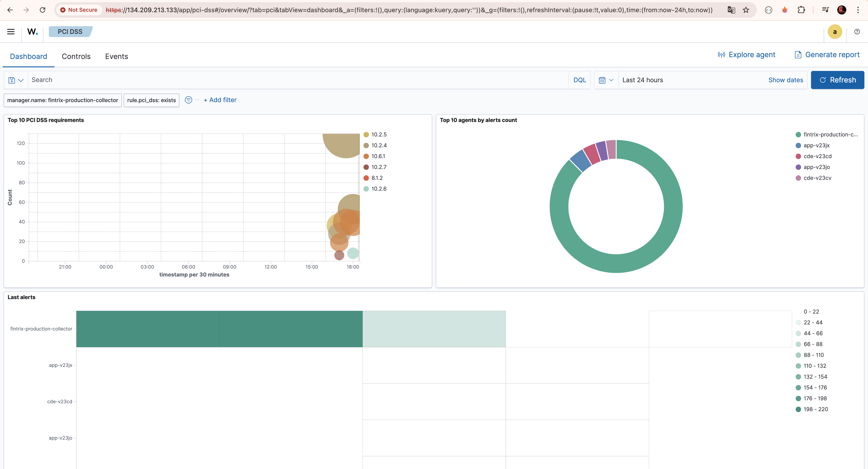Viewport: 868px width, 469px height.
Task: Click the Not Secure site warning badge
Action: pyautogui.click(x=79, y=10)
